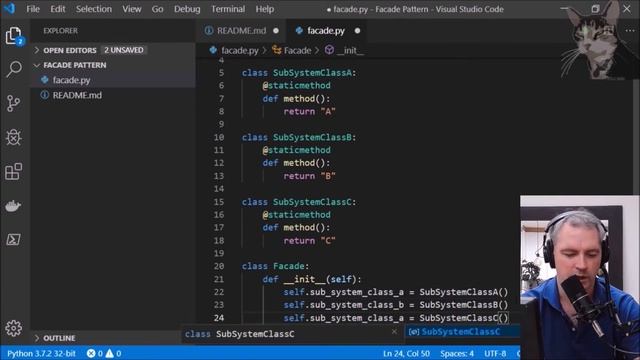Close the class SubSystemClassC hint widget

[394, 332]
